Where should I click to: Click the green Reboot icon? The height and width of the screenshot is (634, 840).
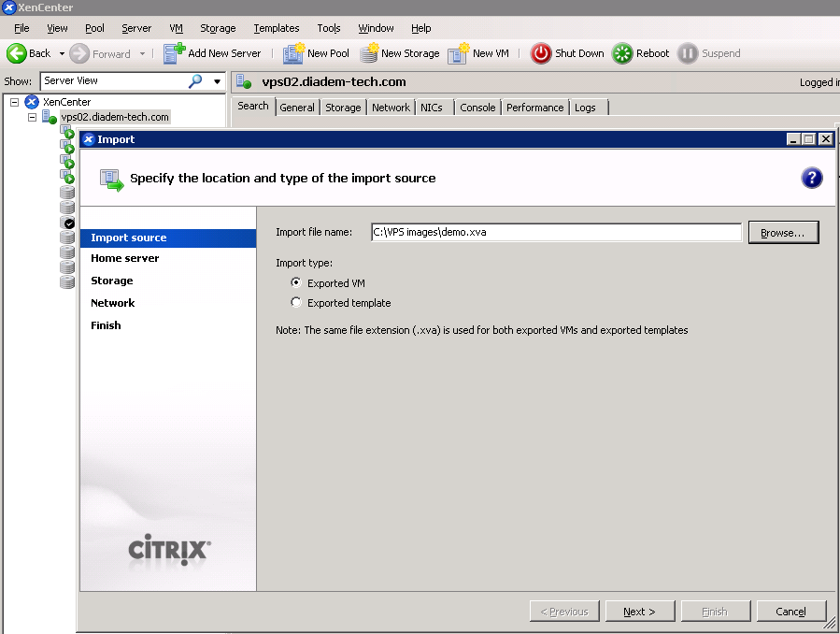pos(622,53)
